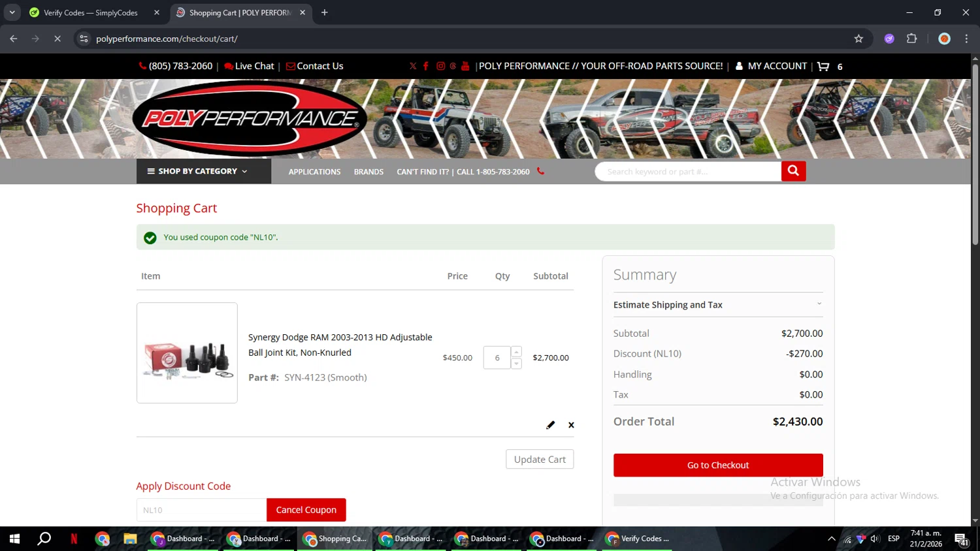
Task: Open the shopping cart icon in header
Action: pos(823,66)
